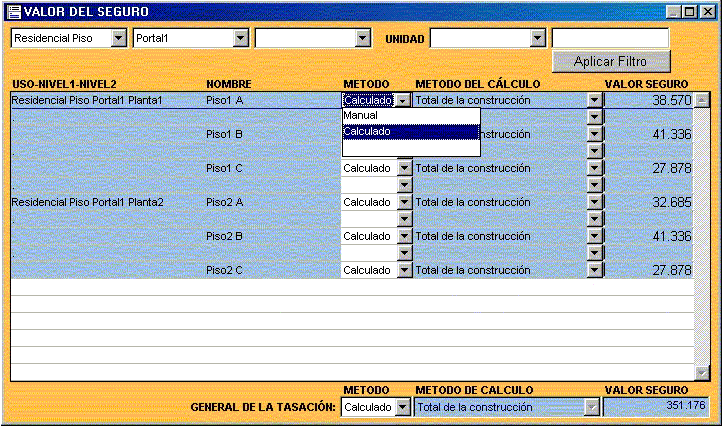The width and height of the screenshot is (722, 426).
Task: Select Manual in the open method list
Action: pyautogui.click(x=411, y=116)
